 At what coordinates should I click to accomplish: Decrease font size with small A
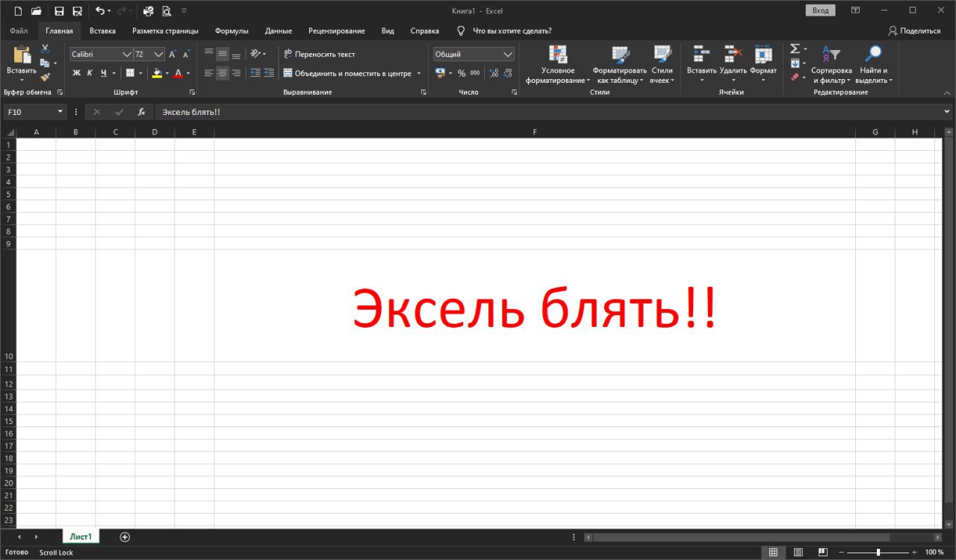pyautogui.click(x=185, y=55)
